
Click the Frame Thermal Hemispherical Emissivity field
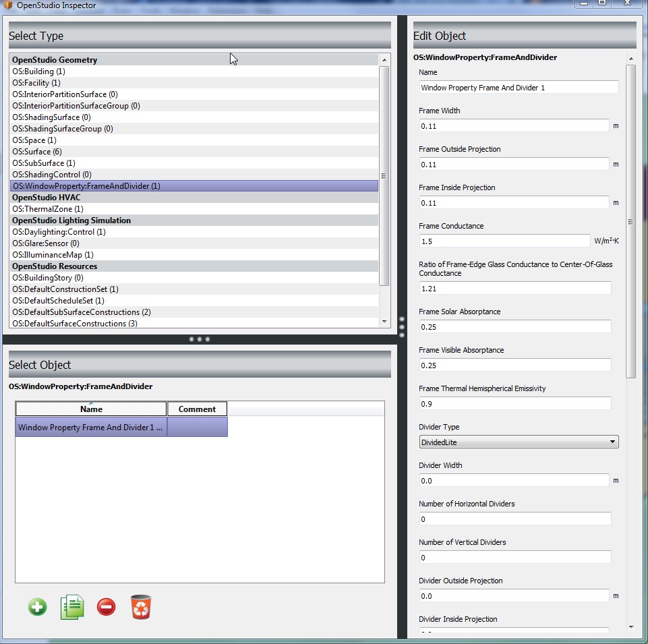coord(515,403)
